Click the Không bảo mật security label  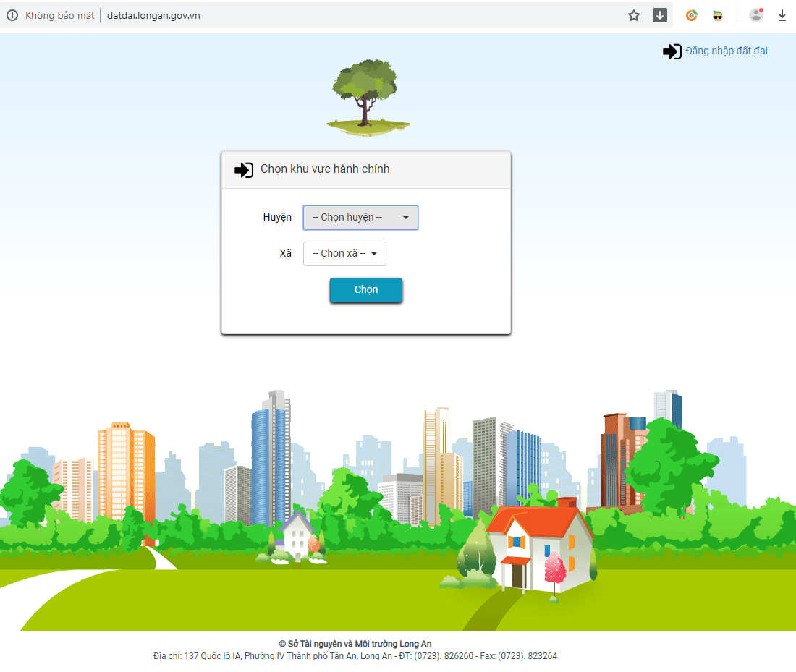tap(59, 15)
